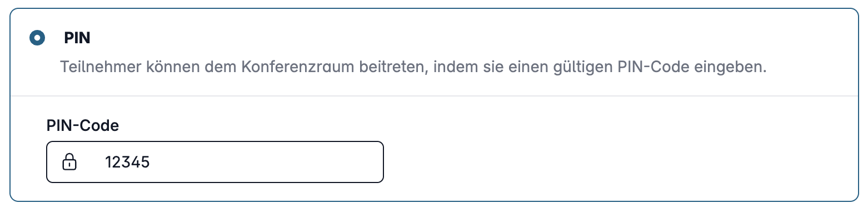Place cursor on the 12345 value
Image resolution: width=868 pixels, height=213 pixels.
pyautogui.click(x=128, y=163)
